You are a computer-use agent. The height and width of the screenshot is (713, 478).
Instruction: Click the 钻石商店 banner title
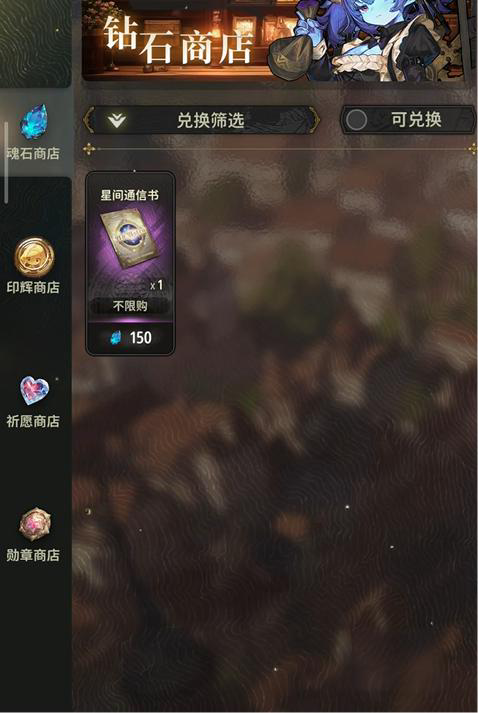coord(177,42)
